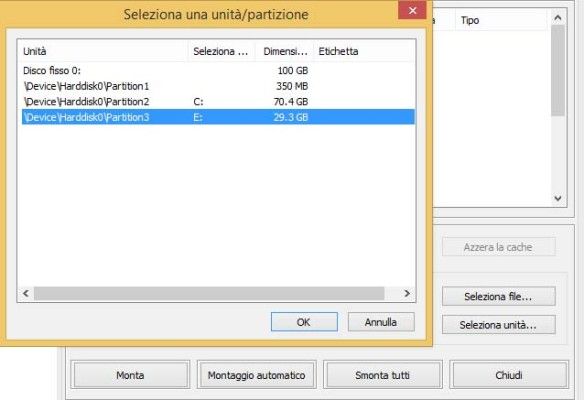
Task: Close the Seleziona una unità/partizione dialog
Action: [412, 10]
